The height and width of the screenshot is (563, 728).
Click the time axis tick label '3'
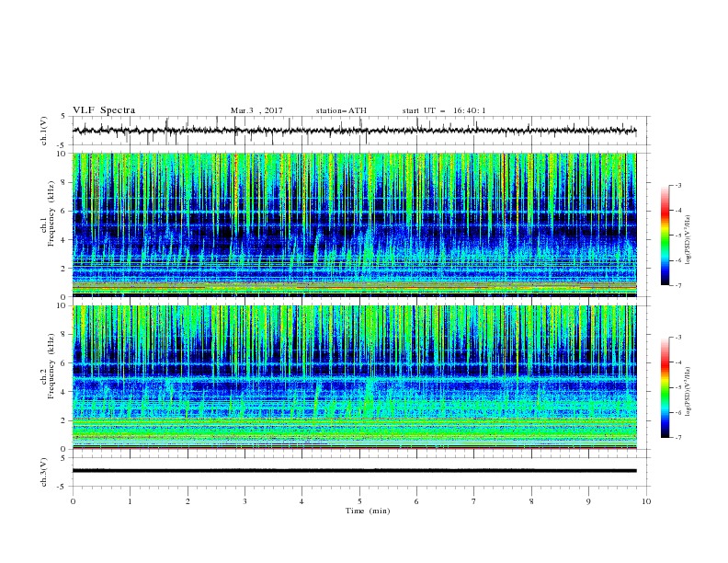tap(245, 501)
